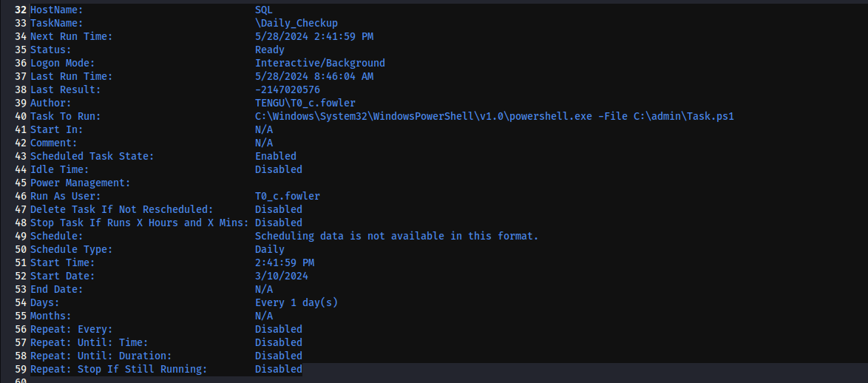
Task: Click the Ready status value
Action: pyautogui.click(x=269, y=50)
